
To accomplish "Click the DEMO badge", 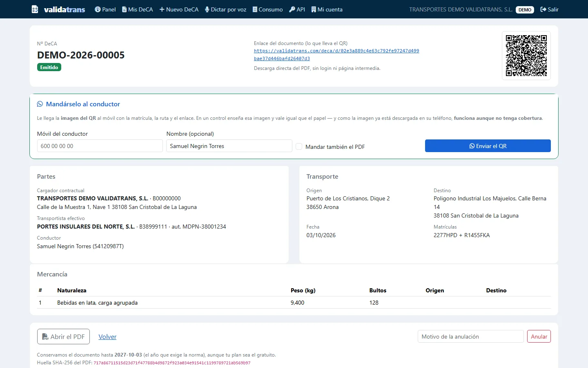I will 525,10.
